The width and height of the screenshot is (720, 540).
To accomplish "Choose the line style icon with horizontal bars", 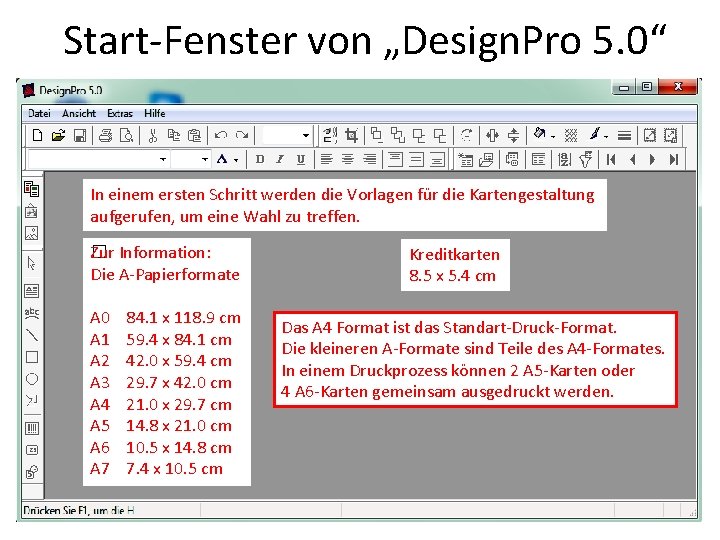I will pyautogui.click(x=624, y=135).
